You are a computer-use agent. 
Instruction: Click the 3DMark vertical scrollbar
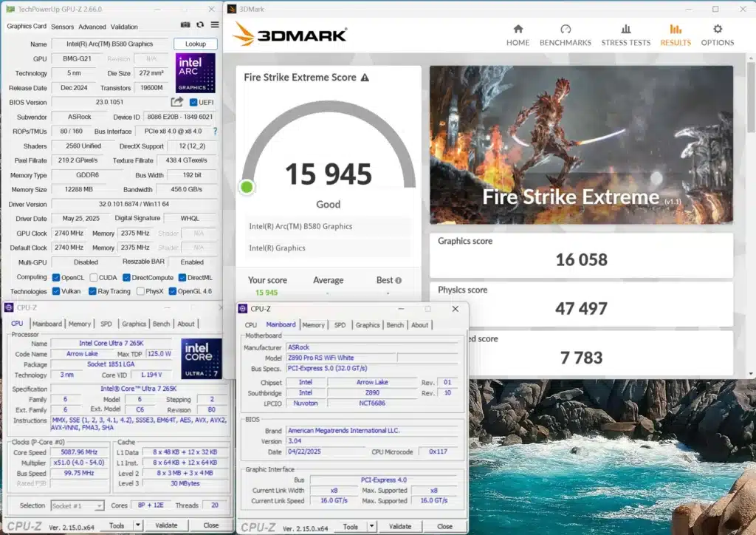[751, 97]
